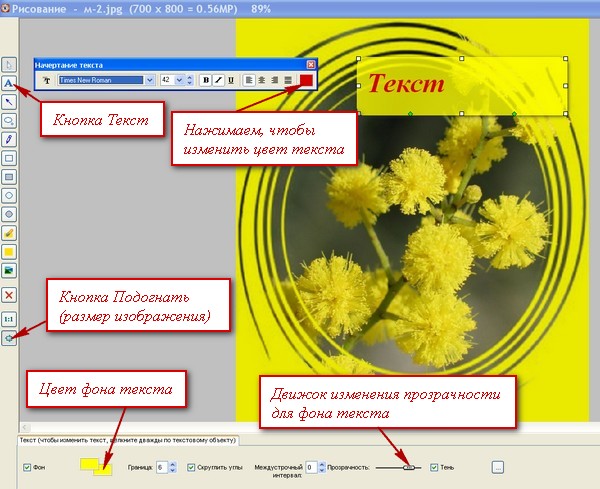Choose the outlined rectangle tool
The height and width of the screenshot is (489, 600).
click(9, 158)
